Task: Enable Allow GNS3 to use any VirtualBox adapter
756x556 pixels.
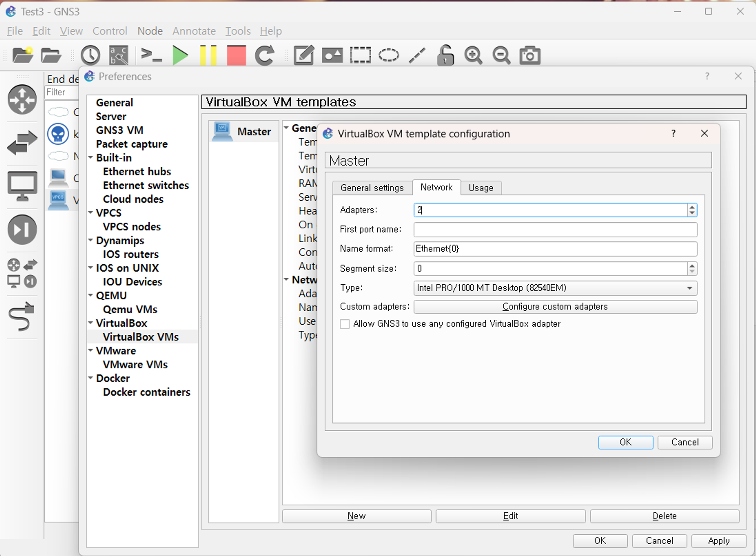Action: [345, 324]
